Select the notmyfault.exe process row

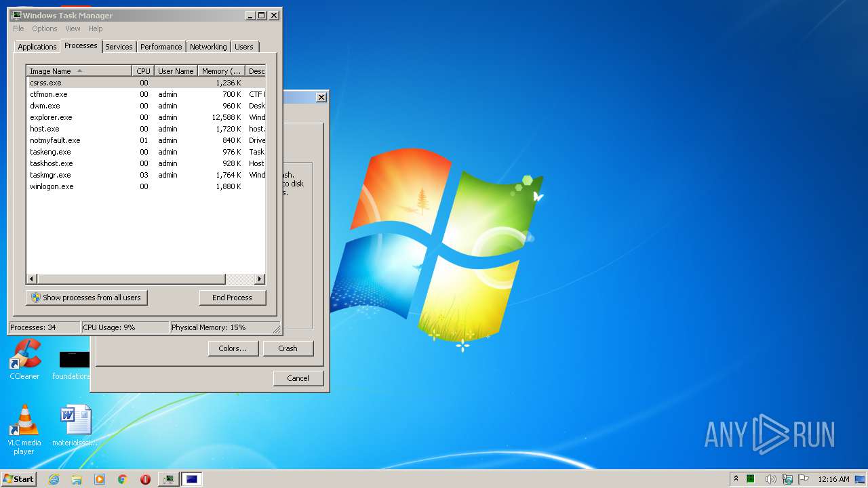tap(146, 140)
